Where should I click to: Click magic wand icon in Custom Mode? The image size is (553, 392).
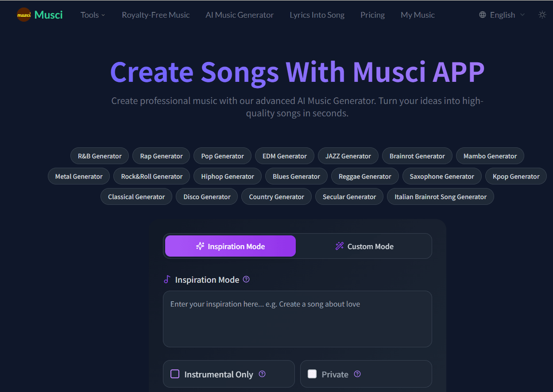pos(340,246)
